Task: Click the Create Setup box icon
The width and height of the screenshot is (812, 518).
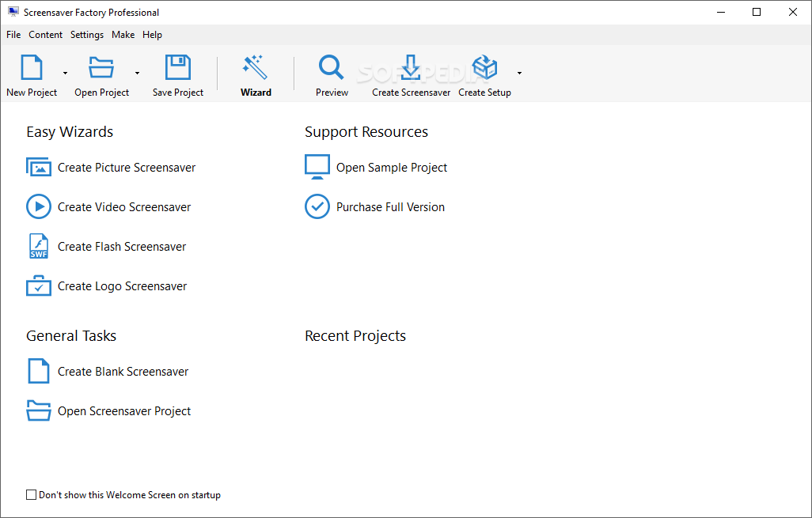Action: pos(484,67)
